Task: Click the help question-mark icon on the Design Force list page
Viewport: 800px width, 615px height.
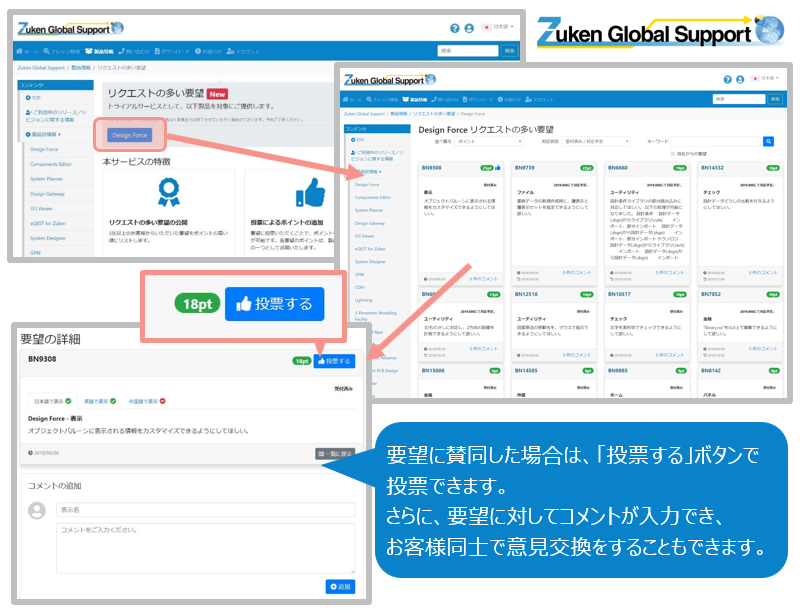Action: coord(728,80)
